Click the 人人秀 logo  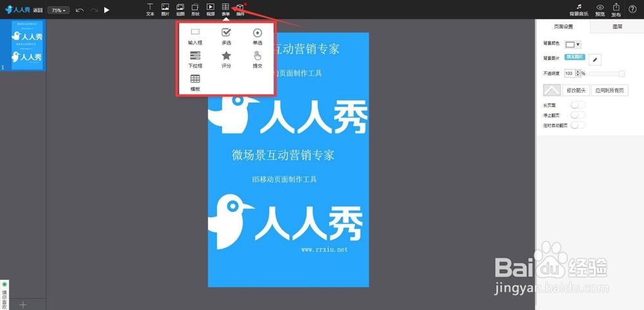[x=17, y=10]
